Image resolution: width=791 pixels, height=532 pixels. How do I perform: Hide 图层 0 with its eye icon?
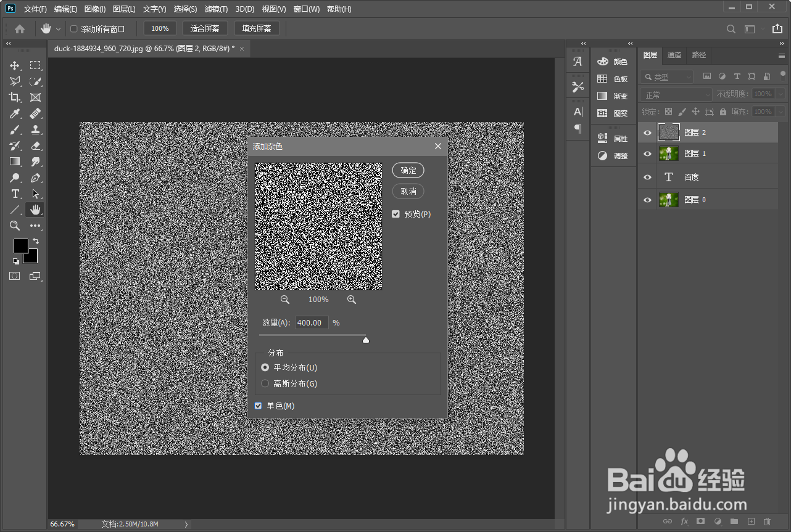(x=648, y=200)
